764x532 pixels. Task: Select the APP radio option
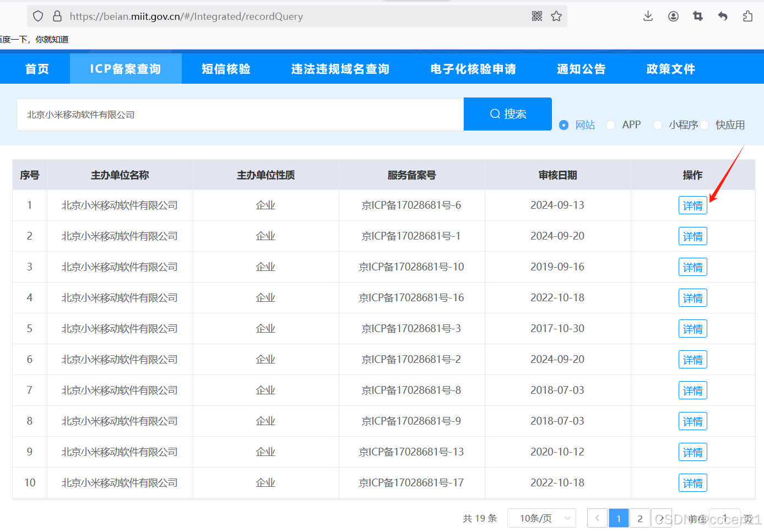coord(610,125)
